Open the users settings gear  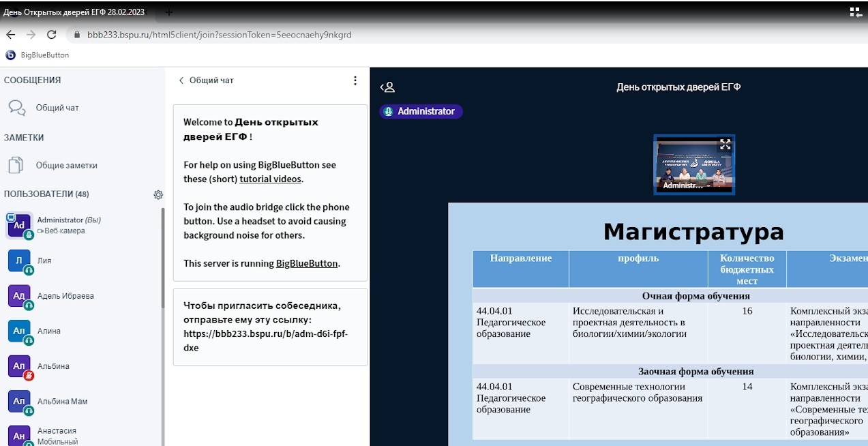pos(158,195)
